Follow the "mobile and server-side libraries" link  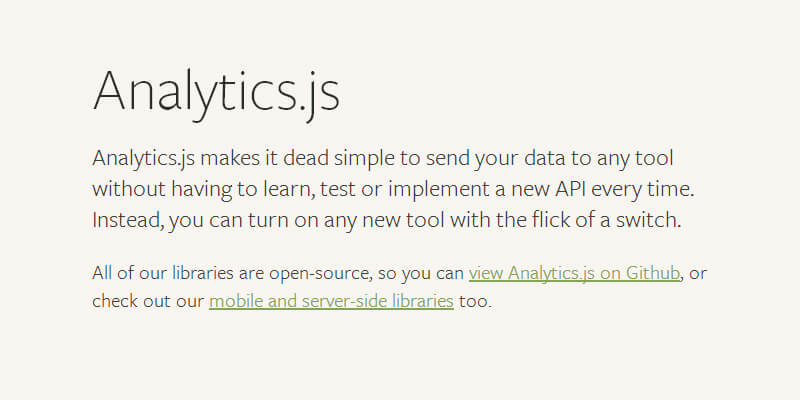tap(331, 300)
